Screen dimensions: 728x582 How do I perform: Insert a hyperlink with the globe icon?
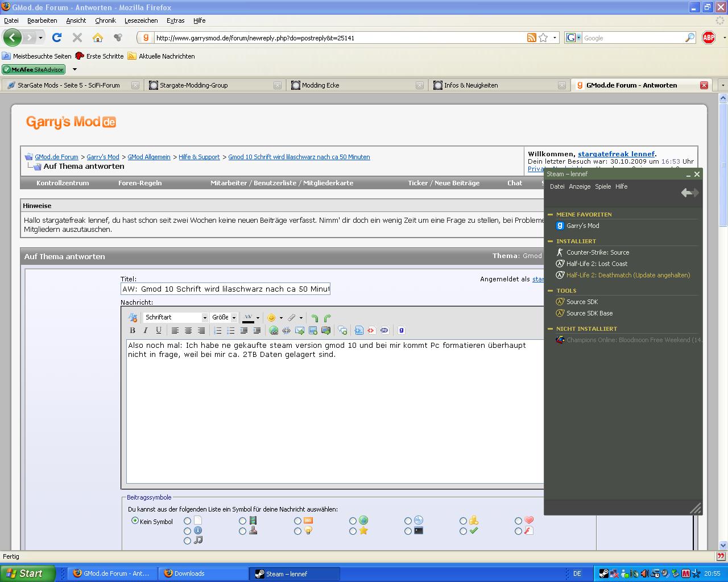click(x=274, y=330)
